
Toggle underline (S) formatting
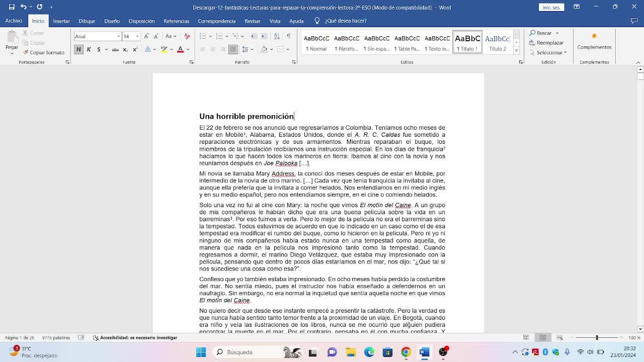click(99, 49)
